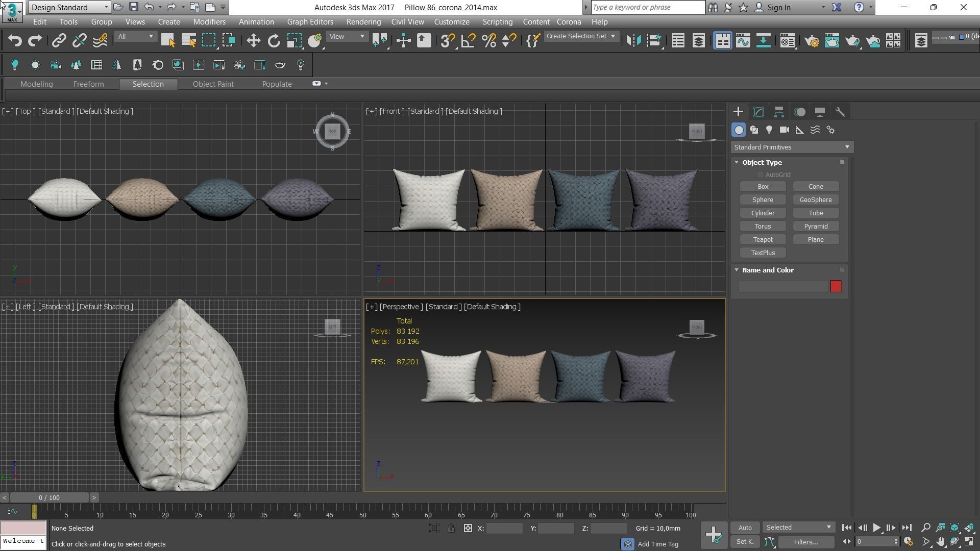Choose the Select Object tool

pyautogui.click(x=168, y=40)
